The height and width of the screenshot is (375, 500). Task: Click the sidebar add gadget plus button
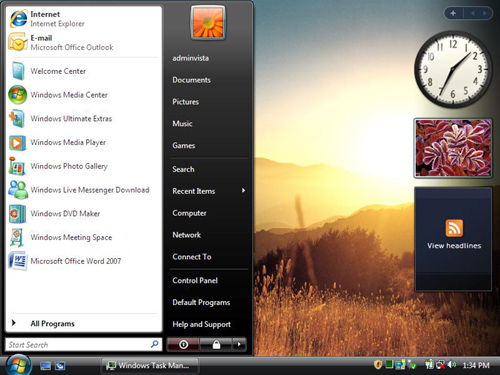point(453,13)
